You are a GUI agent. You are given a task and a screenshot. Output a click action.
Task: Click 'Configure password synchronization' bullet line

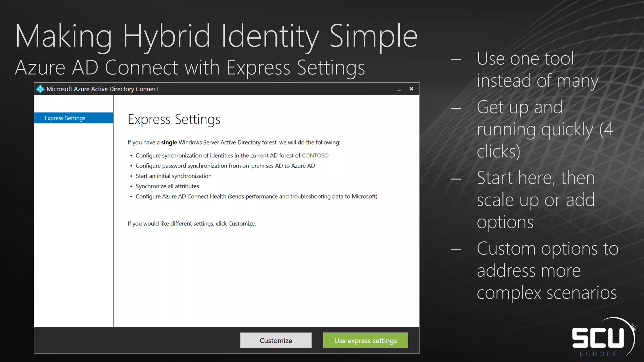tap(225, 166)
